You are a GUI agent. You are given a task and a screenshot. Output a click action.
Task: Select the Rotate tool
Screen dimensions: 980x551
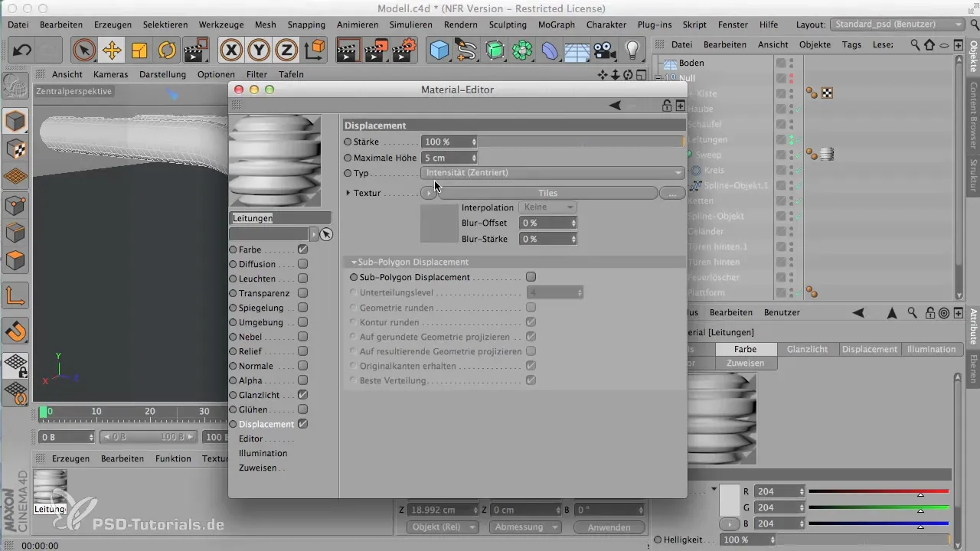click(x=167, y=51)
